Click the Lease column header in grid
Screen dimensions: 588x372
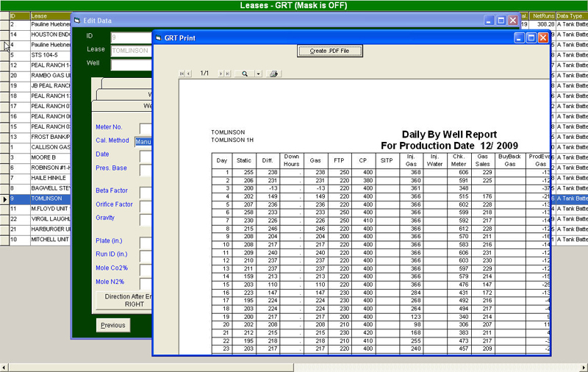coord(51,15)
